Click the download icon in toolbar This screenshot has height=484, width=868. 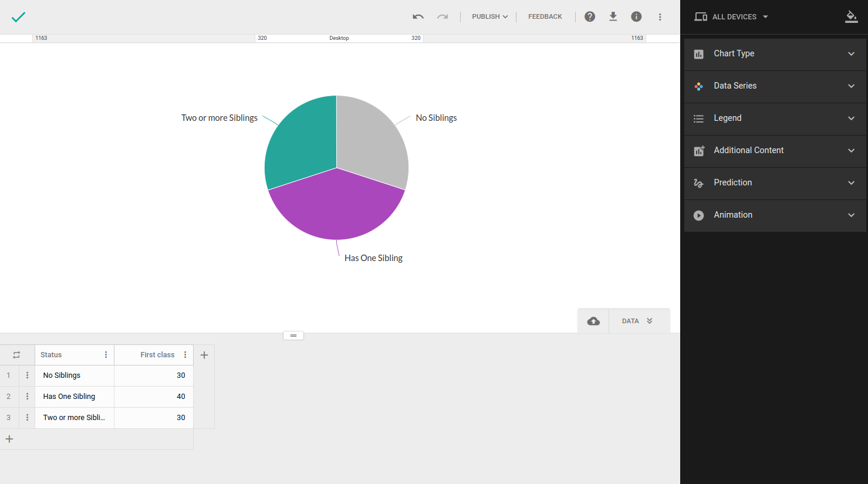pyautogui.click(x=613, y=17)
